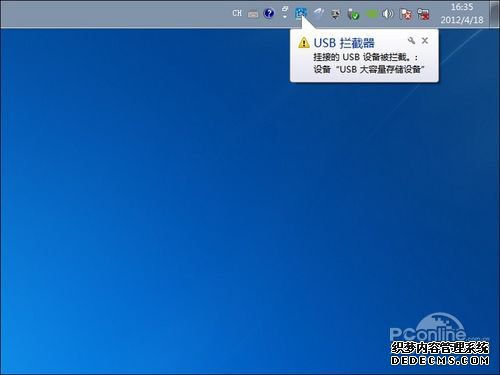Click the USB 拦截器 balloon title
This screenshot has width=500, height=375.
[x=344, y=43]
